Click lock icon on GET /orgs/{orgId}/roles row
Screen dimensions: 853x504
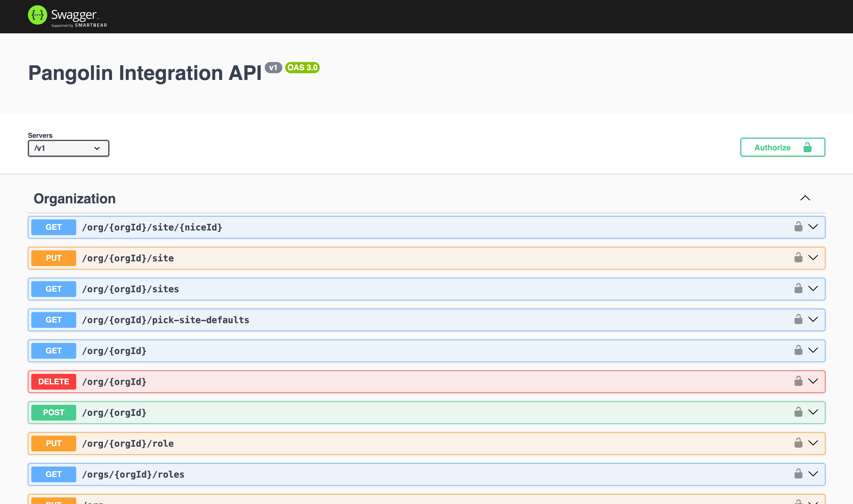pos(798,474)
